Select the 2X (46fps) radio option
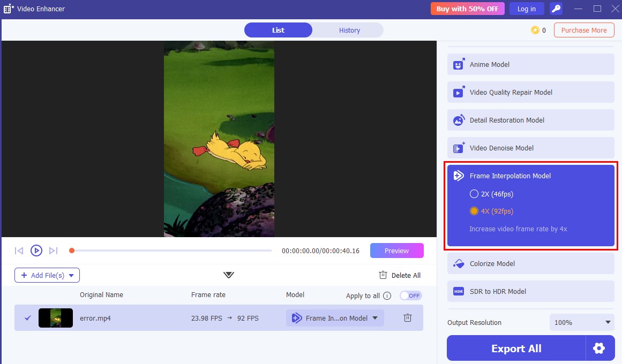Viewport: 622px width, 364px height. (474, 194)
